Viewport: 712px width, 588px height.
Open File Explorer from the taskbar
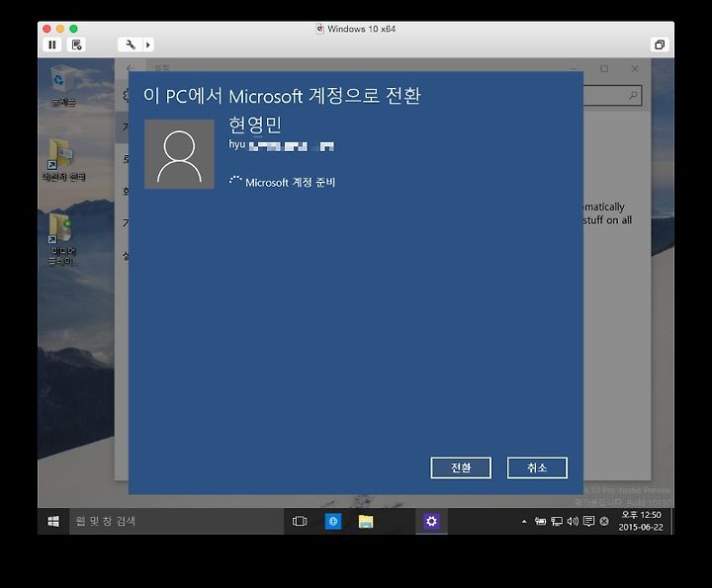click(366, 522)
